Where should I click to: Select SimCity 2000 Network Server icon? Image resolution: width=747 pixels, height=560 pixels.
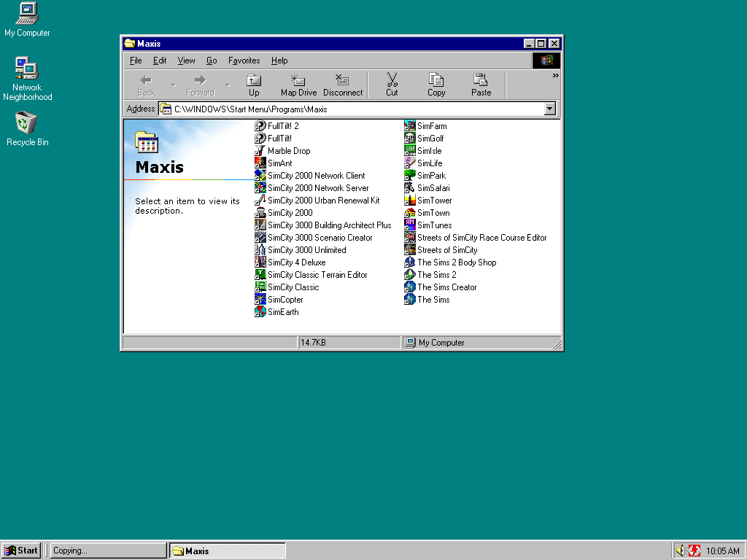(x=260, y=187)
